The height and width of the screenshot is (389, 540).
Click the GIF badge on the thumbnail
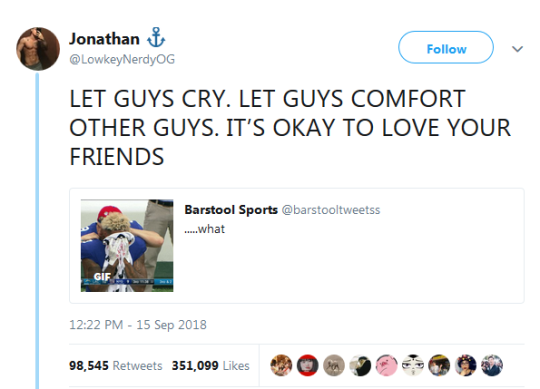click(x=102, y=276)
